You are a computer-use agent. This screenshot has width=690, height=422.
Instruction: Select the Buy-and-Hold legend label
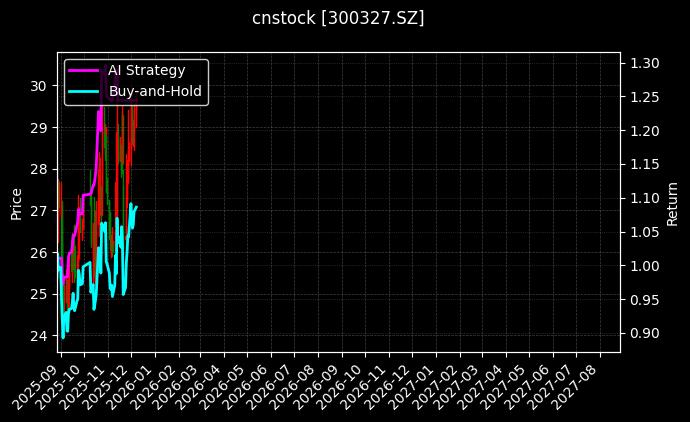[x=155, y=91]
